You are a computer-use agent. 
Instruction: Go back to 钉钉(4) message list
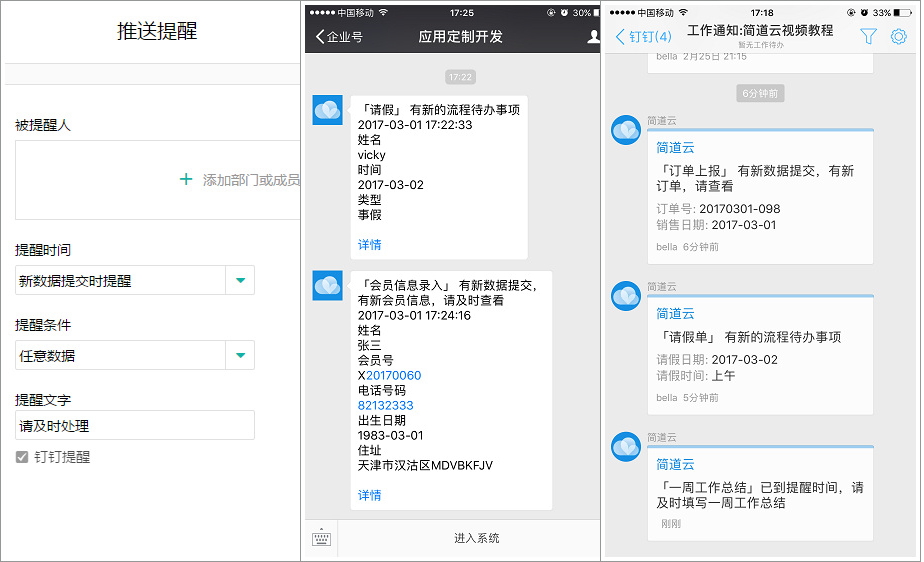pyautogui.click(x=643, y=37)
